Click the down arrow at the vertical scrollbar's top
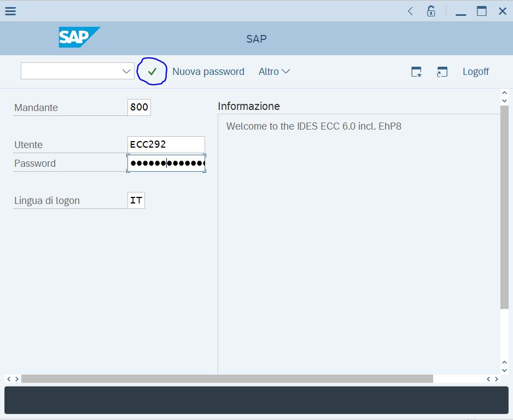Image resolution: width=513 pixels, height=420 pixels. click(504, 101)
